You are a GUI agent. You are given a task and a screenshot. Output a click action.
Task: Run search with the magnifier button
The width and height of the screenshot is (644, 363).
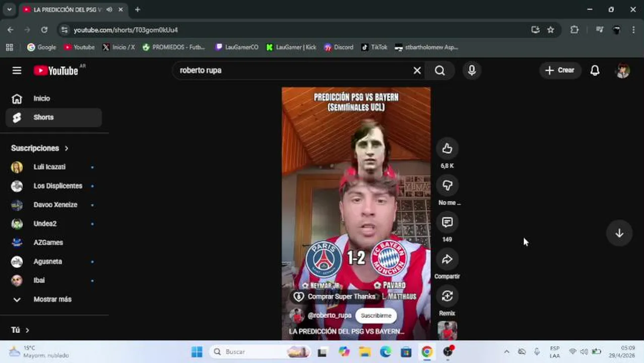point(440,71)
